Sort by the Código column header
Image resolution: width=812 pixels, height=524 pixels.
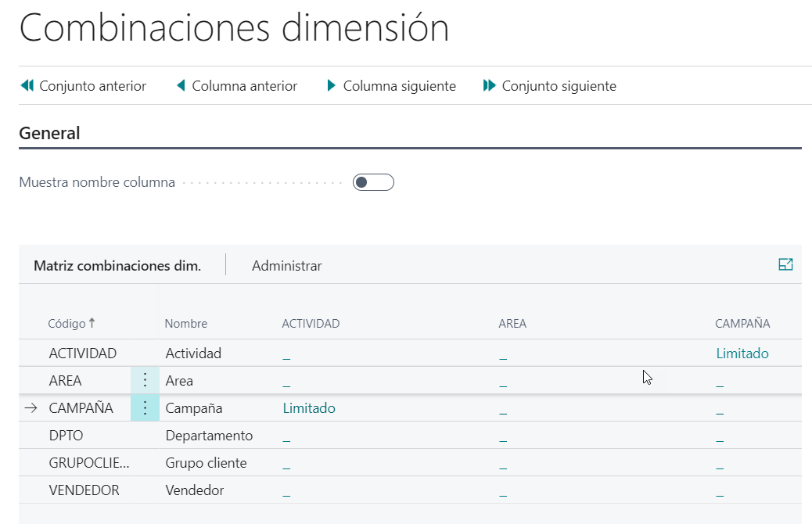(x=66, y=324)
